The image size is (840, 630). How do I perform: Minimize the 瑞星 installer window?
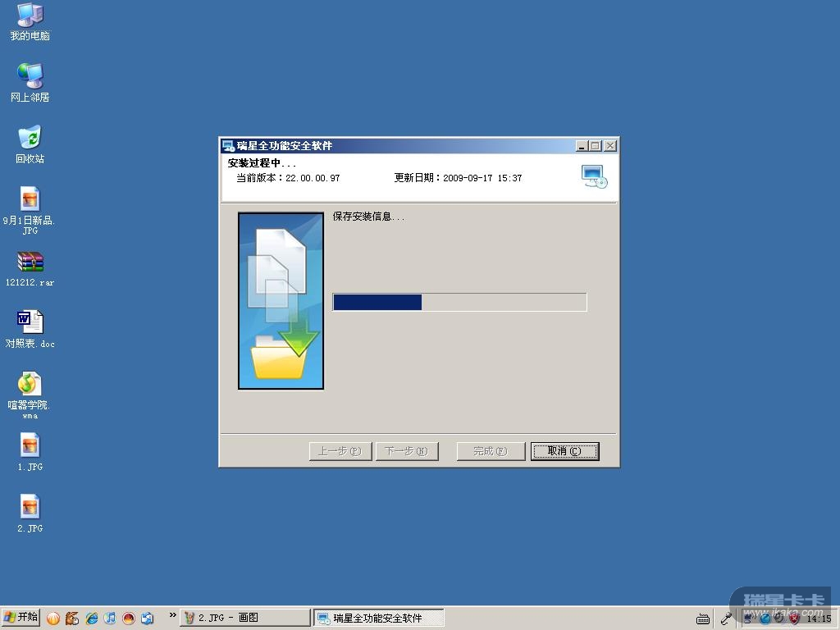click(x=582, y=146)
